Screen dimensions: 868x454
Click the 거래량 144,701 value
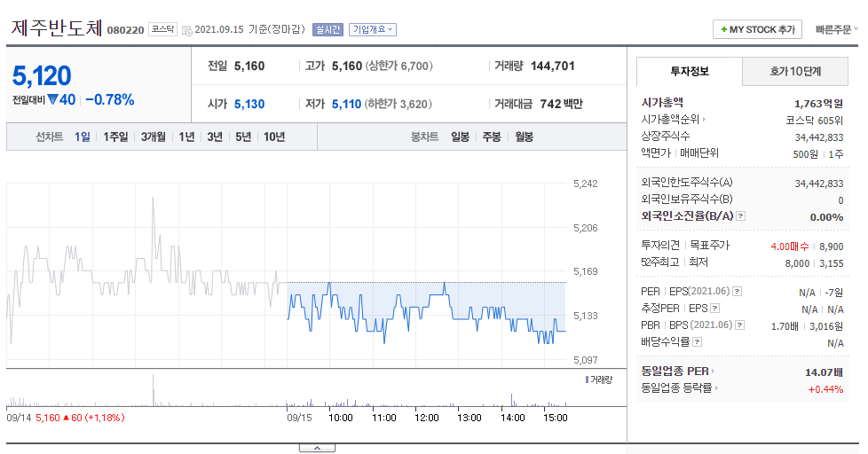pyautogui.click(x=552, y=67)
